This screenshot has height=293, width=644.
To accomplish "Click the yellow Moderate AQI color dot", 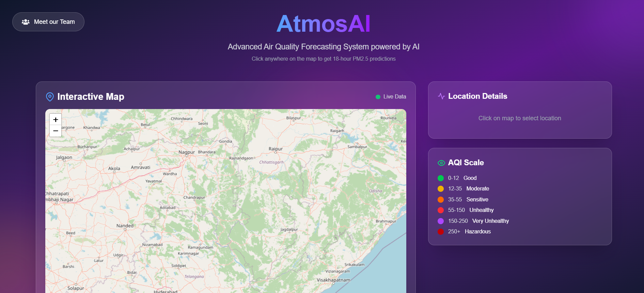I will [441, 189].
